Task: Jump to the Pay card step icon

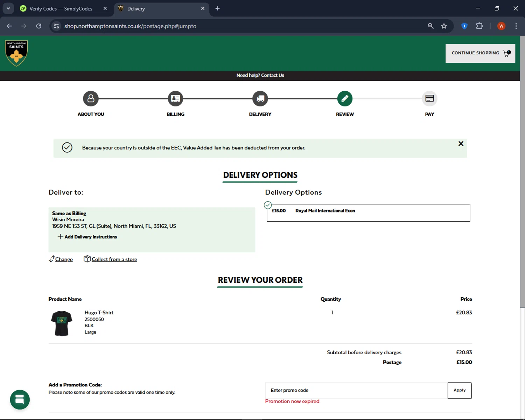Action: [x=429, y=99]
